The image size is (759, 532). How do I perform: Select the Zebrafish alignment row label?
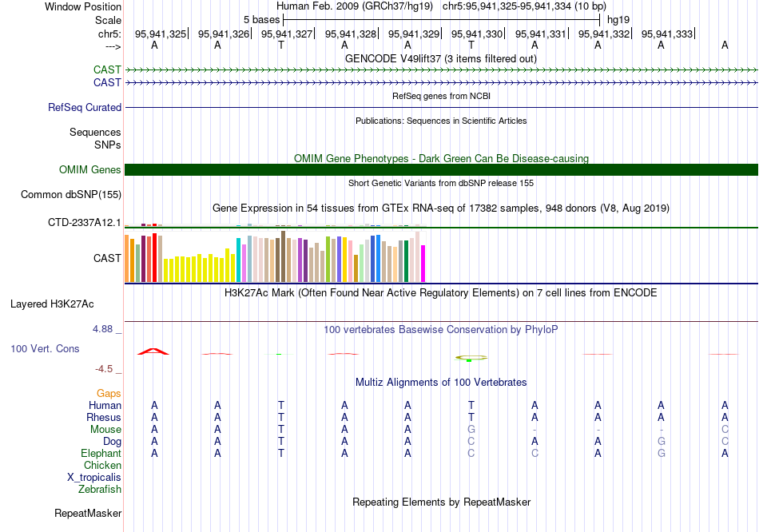[99, 490]
